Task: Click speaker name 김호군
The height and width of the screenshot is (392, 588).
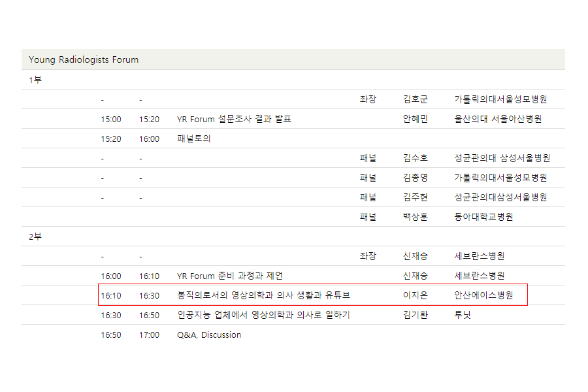Action: pos(416,99)
